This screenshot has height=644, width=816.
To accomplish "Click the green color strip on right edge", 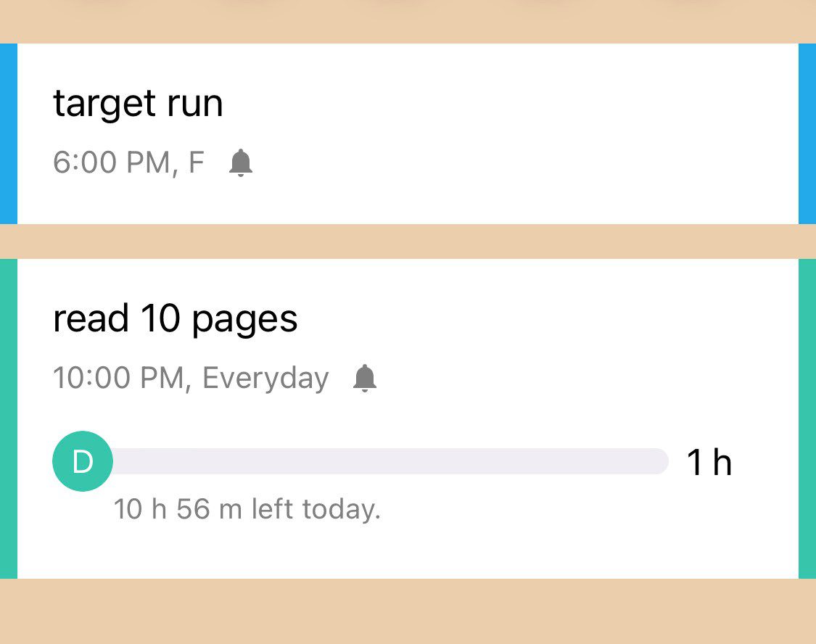I will pyautogui.click(x=807, y=418).
